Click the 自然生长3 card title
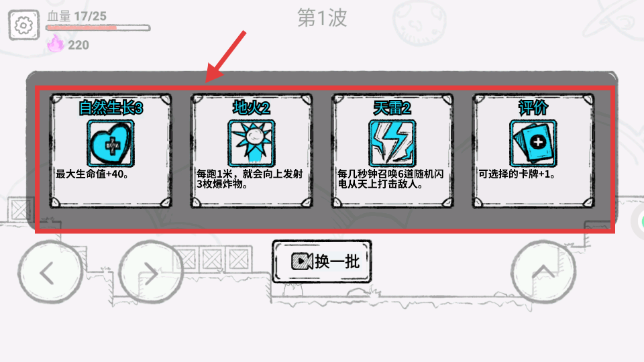 [111, 108]
